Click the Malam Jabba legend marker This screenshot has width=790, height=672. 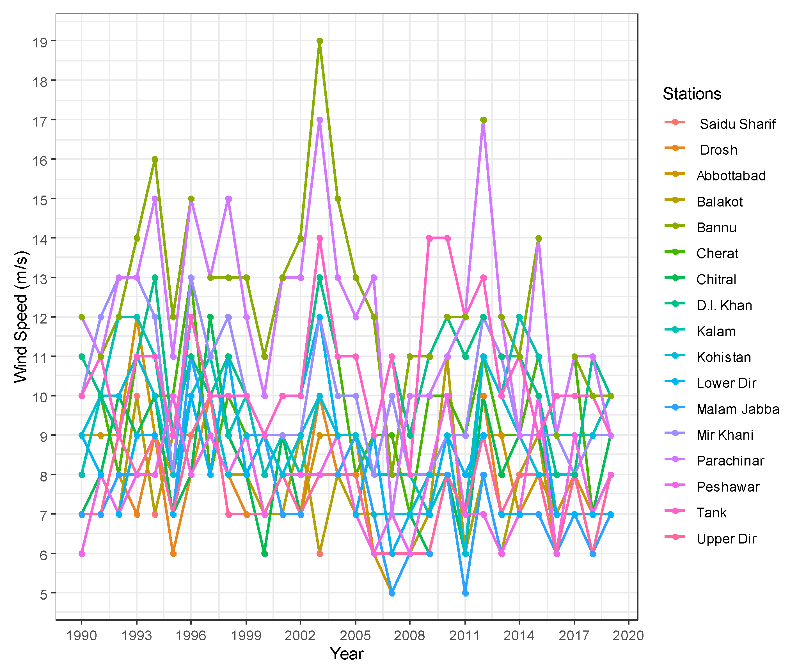675,407
